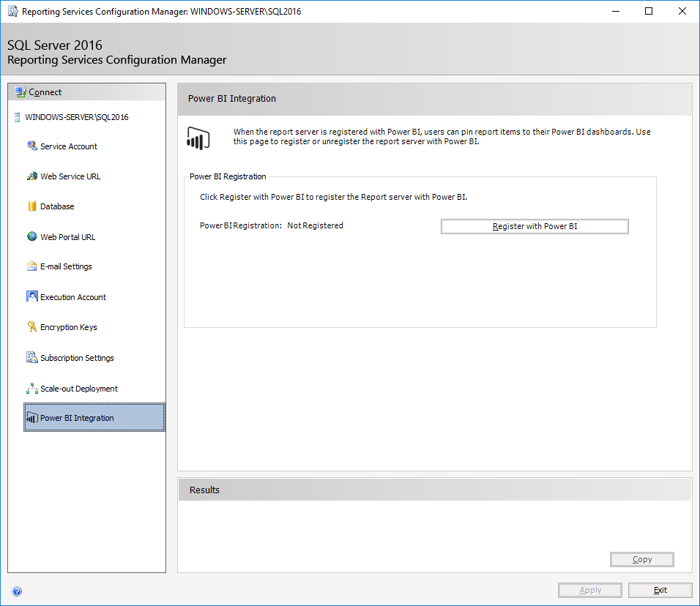Image resolution: width=700 pixels, height=606 pixels.
Task: Click the Not Registered status text
Action: 315,225
